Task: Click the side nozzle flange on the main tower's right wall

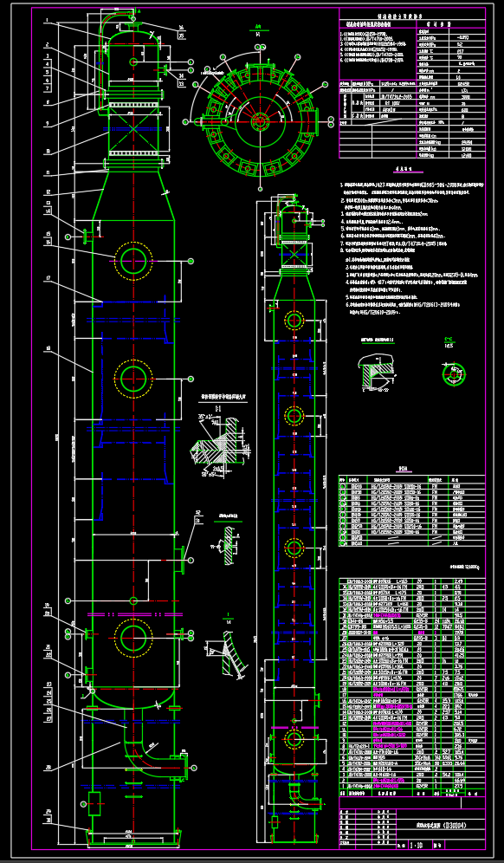Action: (x=180, y=560)
